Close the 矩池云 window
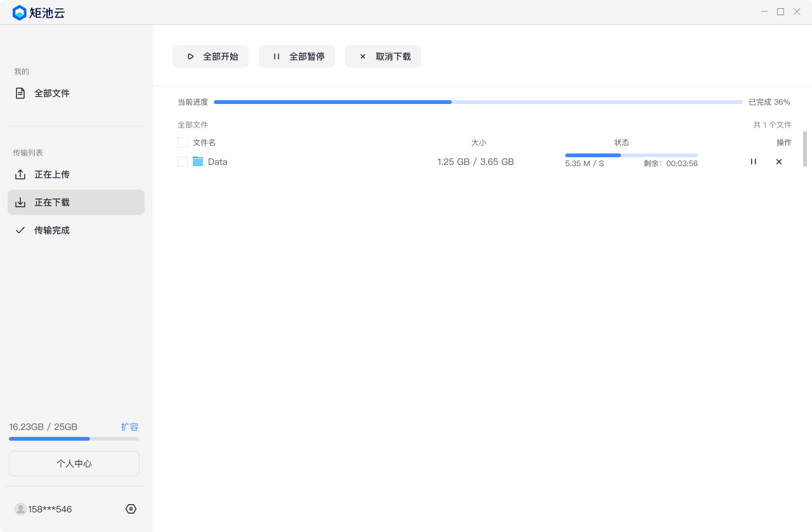The image size is (812, 532). point(797,12)
